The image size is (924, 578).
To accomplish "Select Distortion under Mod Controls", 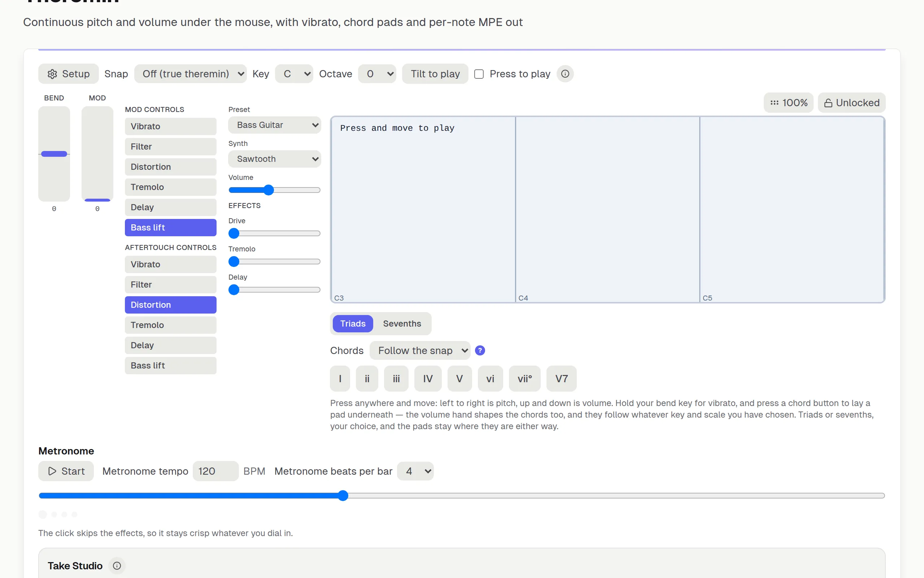I will tap(171, 167).
